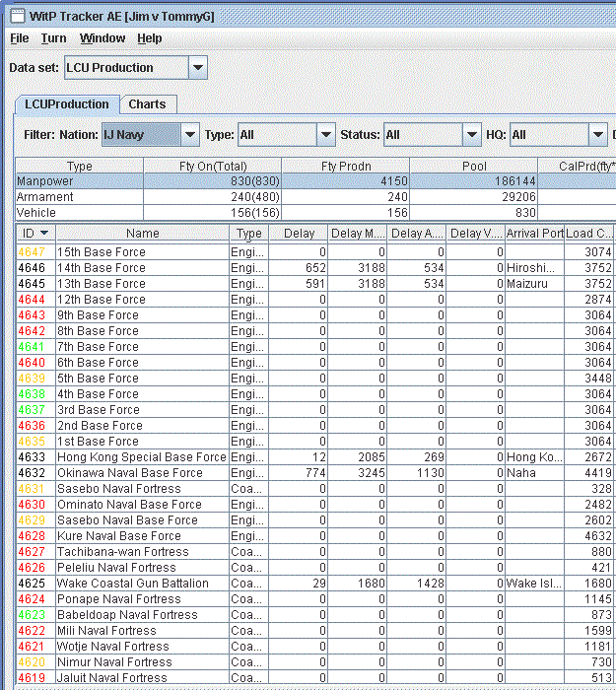Screen dimensions: 616x690
Task: Open the HQ filter dropdown arrow
Action: tap(598, 135)
